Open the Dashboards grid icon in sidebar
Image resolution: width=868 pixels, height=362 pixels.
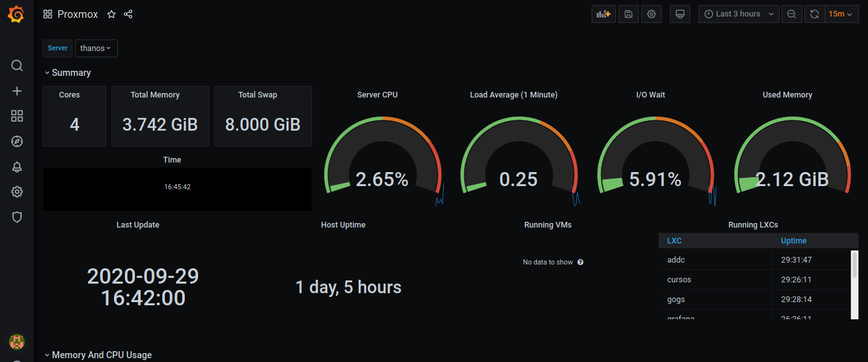(17, 116)
